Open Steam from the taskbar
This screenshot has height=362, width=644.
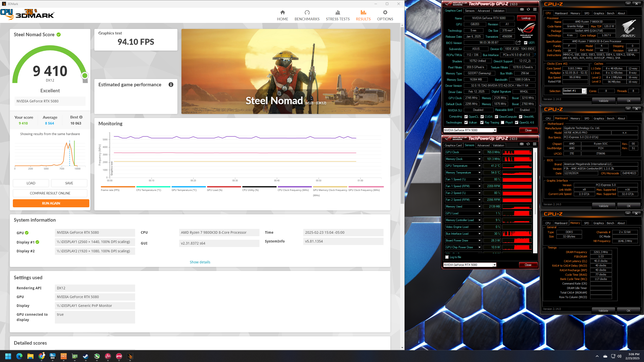86,356
